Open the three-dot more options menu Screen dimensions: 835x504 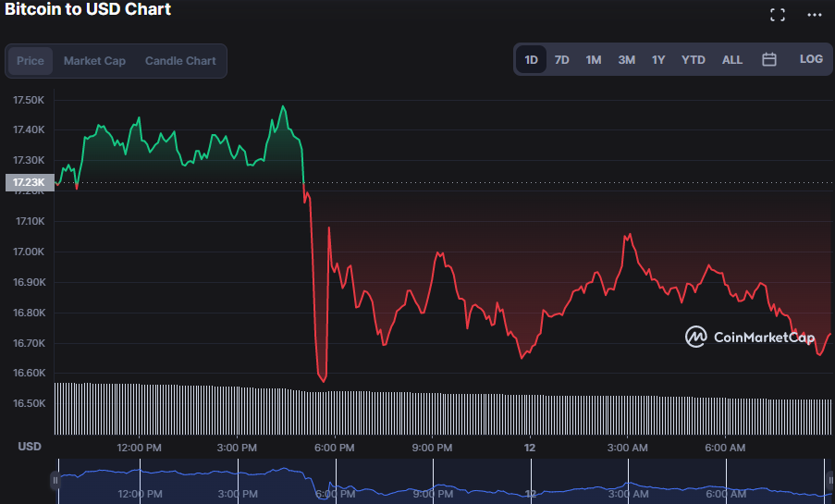tap(814, 14)
